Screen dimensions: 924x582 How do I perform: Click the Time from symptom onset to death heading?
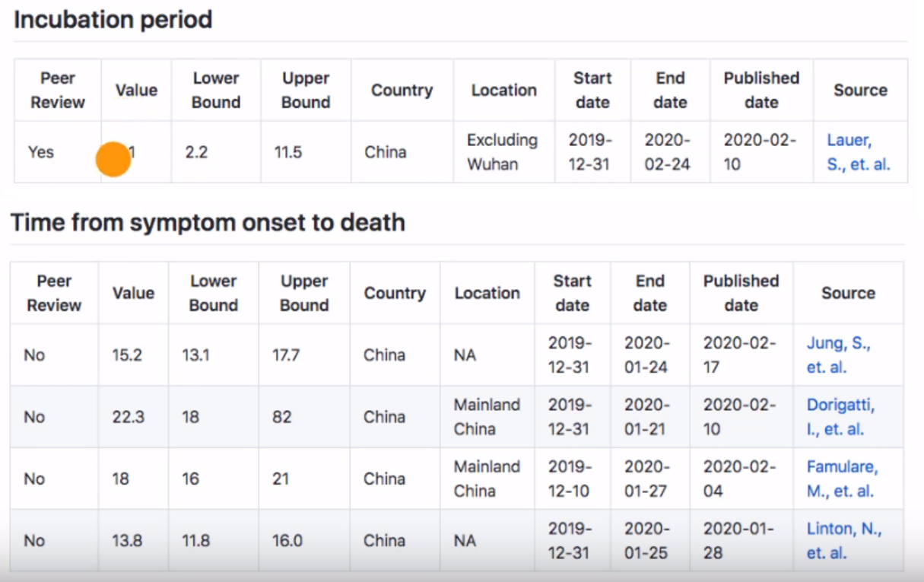tap(207, 223)
